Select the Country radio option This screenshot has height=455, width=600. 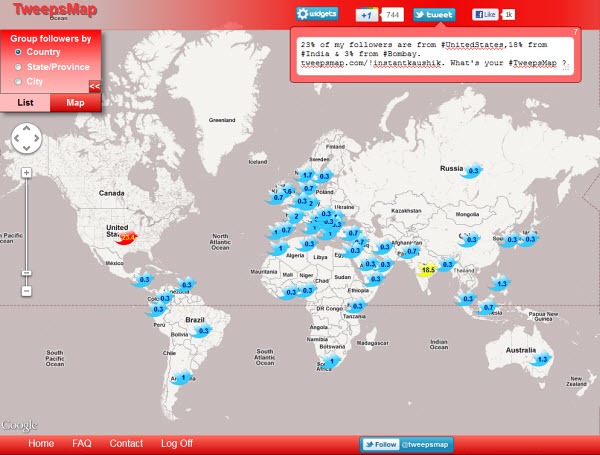[18, 52]
